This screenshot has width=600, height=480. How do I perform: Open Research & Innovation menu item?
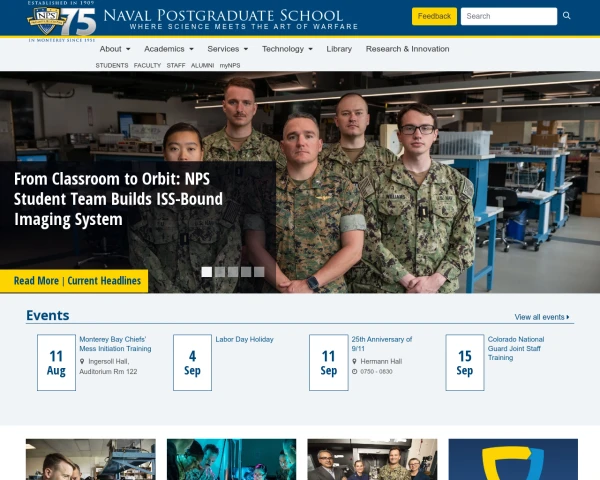click(408, 49)
